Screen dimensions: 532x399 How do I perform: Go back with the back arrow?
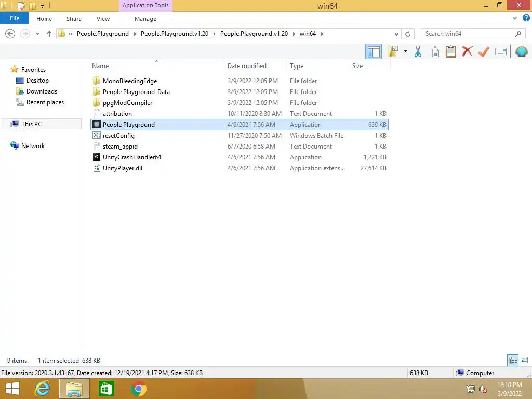(10, 34)
